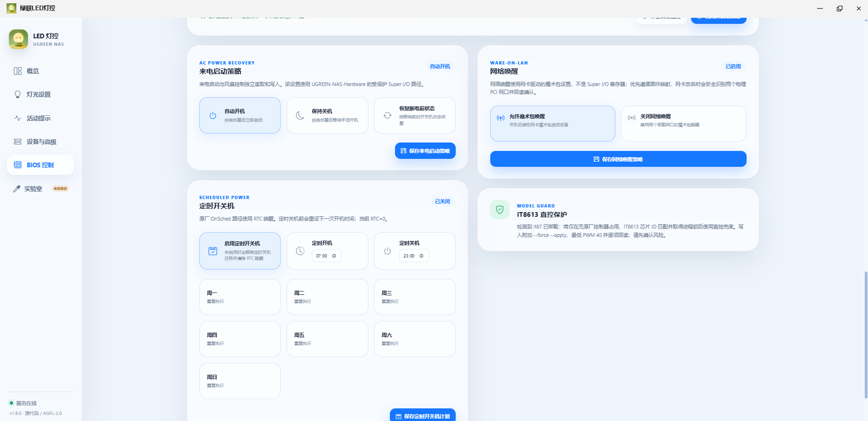
Task: Click the v1.9.0 version text
Action: (15, 414)
